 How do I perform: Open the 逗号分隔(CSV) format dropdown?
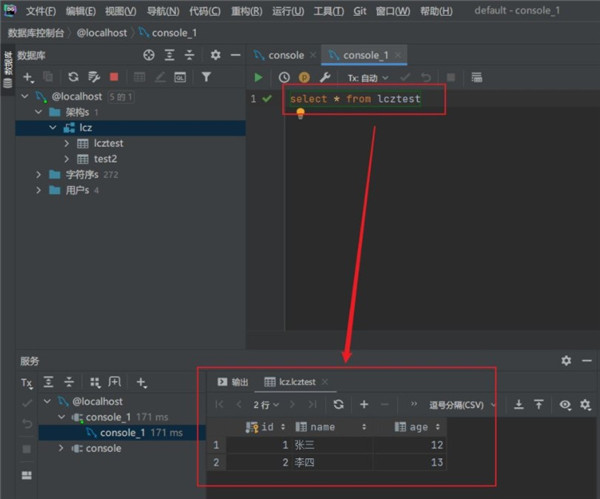click(462, 405)
